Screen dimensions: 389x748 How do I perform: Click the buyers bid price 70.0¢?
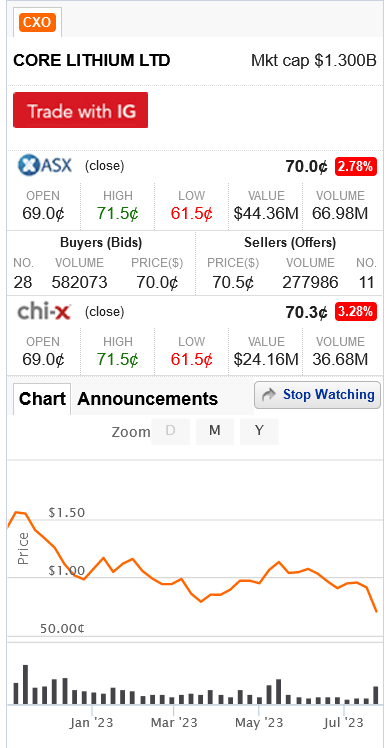pyautogui.click(x=157, y=283)
